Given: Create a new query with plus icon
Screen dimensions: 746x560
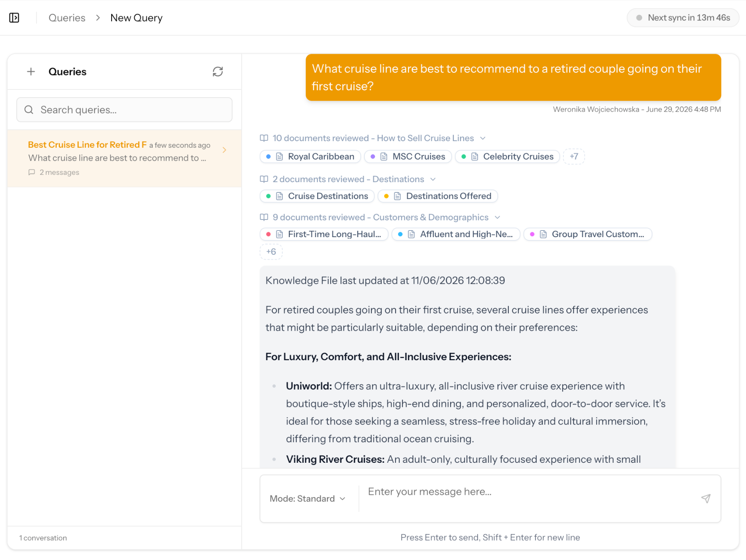Looking at the screenshot, I should [31, 72].
